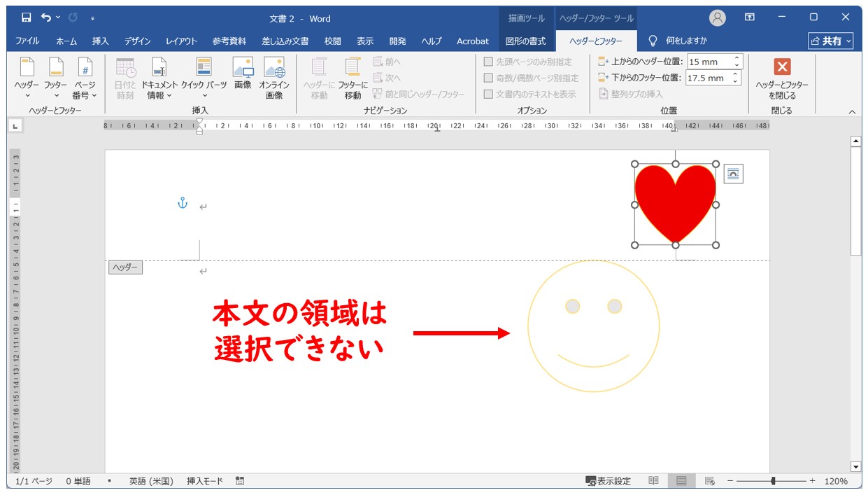The image size is (868, 495).
Task: Click the macro recording icon in status bar
Action: tap(240, 481)
